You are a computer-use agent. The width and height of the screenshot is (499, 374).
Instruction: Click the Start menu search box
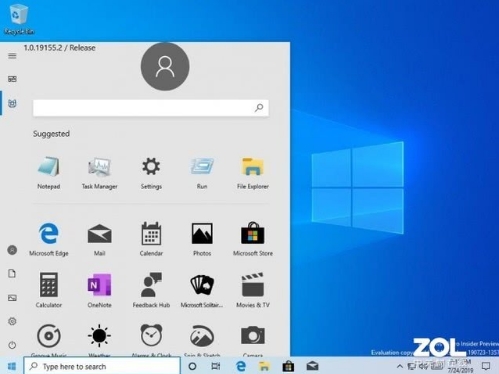coord(151,108)
